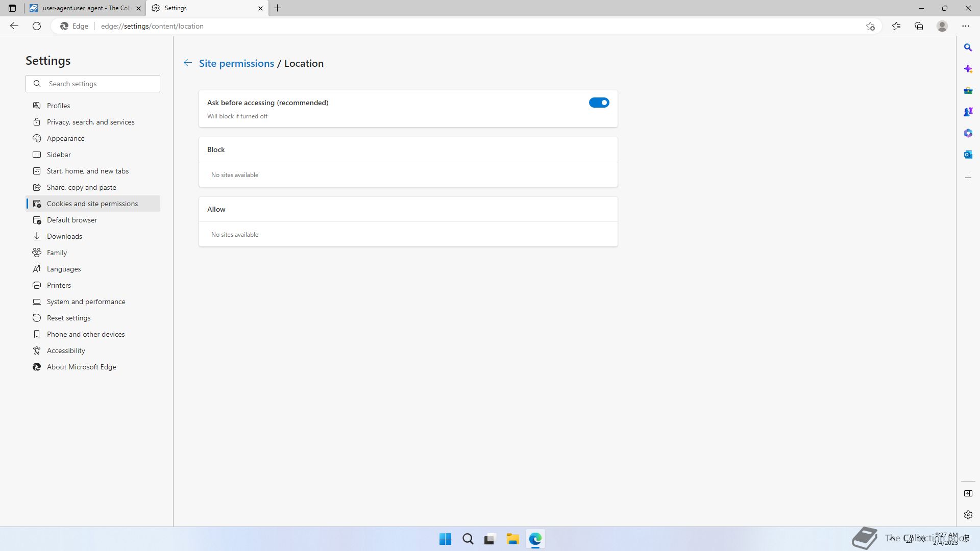Toggle Ask before accessing location switch
Viewport: 980px width, 551px height.
(599, 103)
